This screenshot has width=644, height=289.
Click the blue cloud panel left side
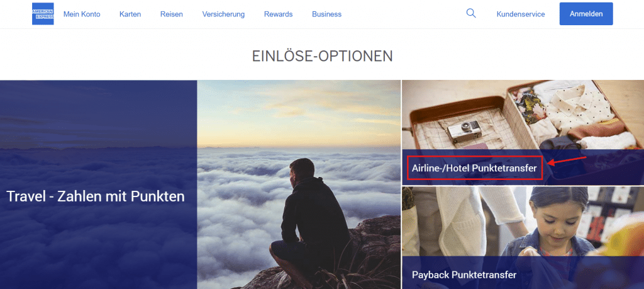point(99,184)
